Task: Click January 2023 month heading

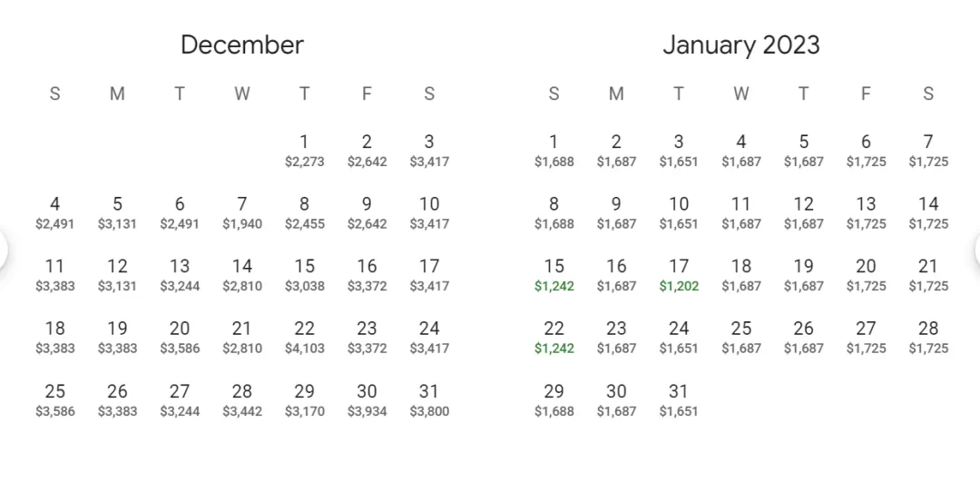Action: (741, 45)
